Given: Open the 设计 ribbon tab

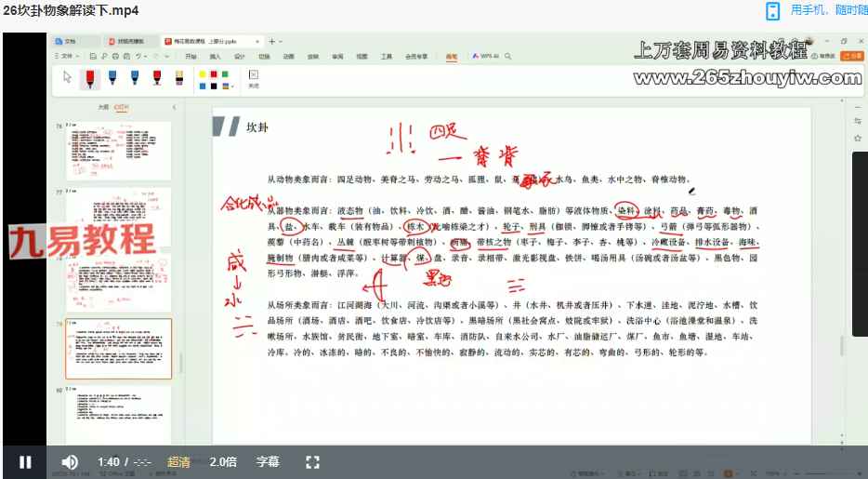Looking at the screenshot, I should point(239,57).
